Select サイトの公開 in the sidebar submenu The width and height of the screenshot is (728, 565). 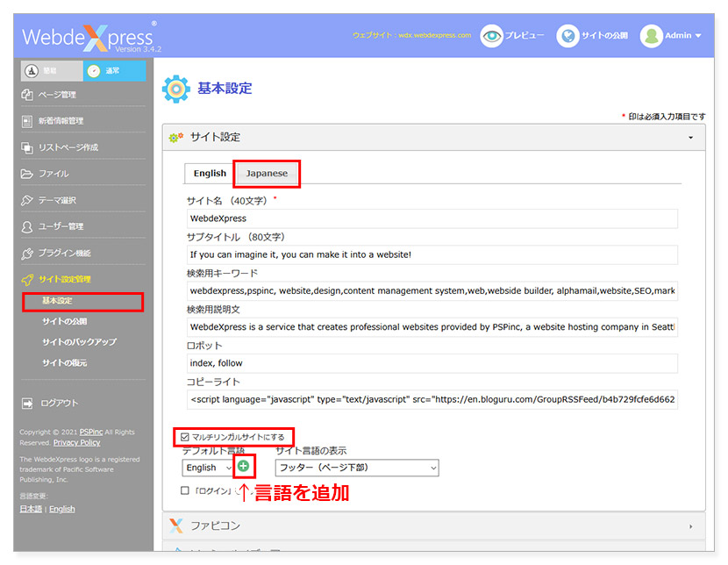(65, 321)
